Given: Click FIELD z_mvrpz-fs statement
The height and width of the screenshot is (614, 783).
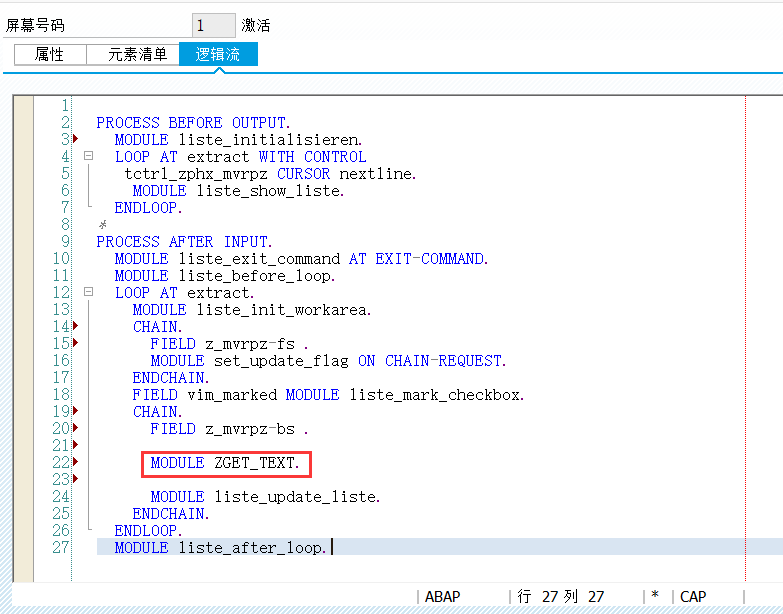Looking at the screenshot, I should (229, 344).
